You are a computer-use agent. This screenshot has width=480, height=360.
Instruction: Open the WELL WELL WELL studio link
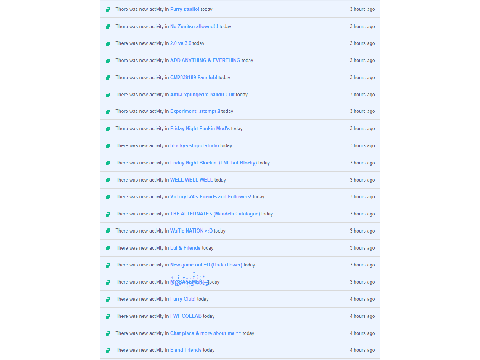192,180
